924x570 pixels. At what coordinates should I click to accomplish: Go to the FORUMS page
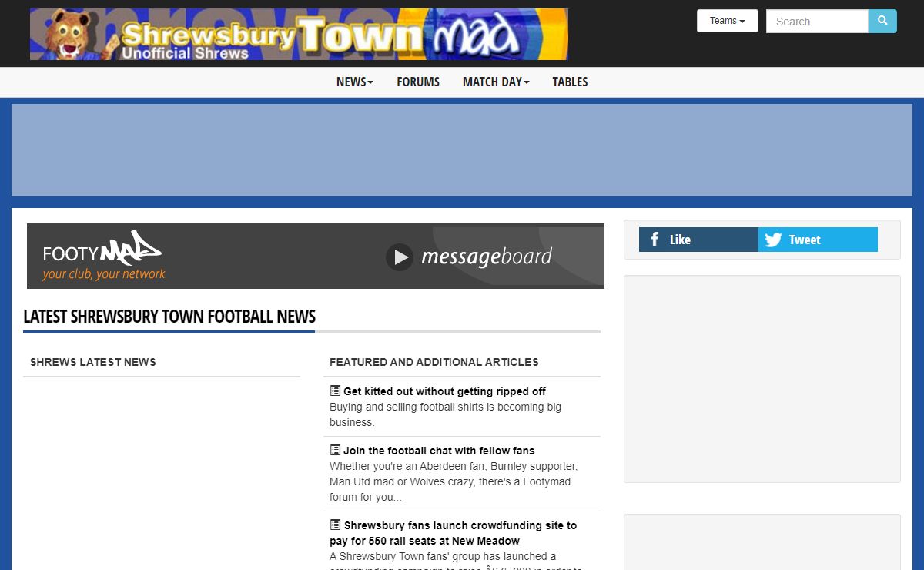coord(418,82)
